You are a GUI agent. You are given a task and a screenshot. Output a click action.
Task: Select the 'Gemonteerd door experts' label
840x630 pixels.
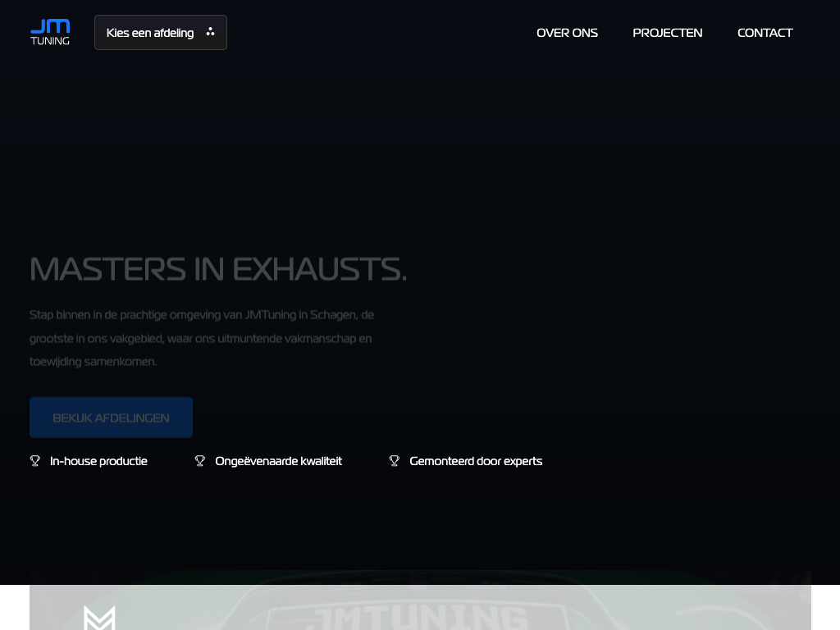tap(476, 461)
